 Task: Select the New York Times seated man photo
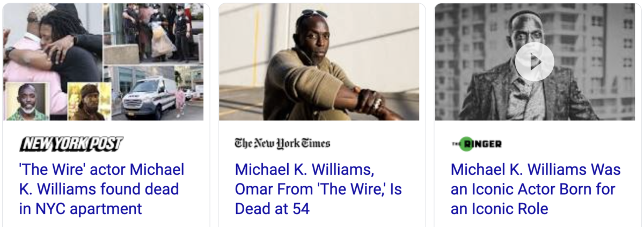[x=319, y=62]
